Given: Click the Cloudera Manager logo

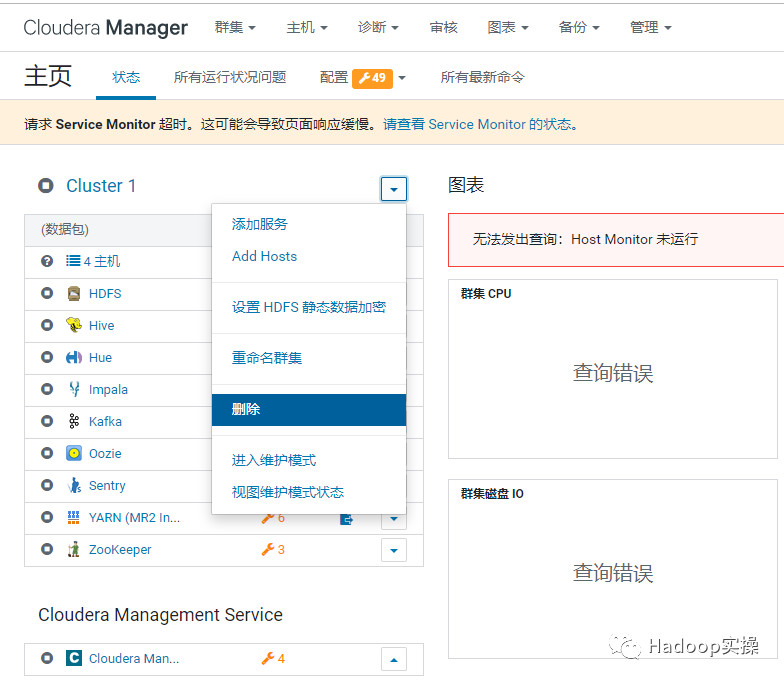Looking at the screenshot, I should 106,28.
